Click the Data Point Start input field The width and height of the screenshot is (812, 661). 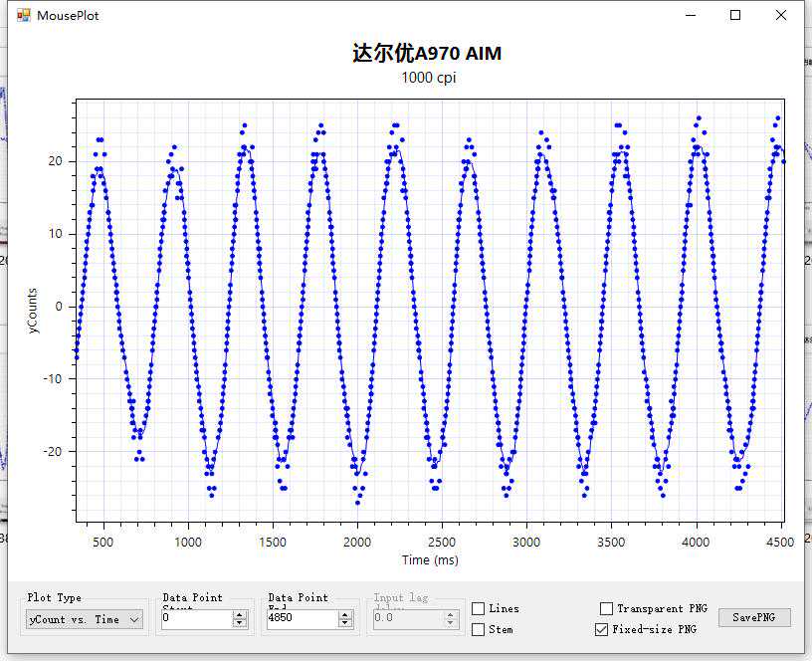pyautogui.click(x=195, y=619)
